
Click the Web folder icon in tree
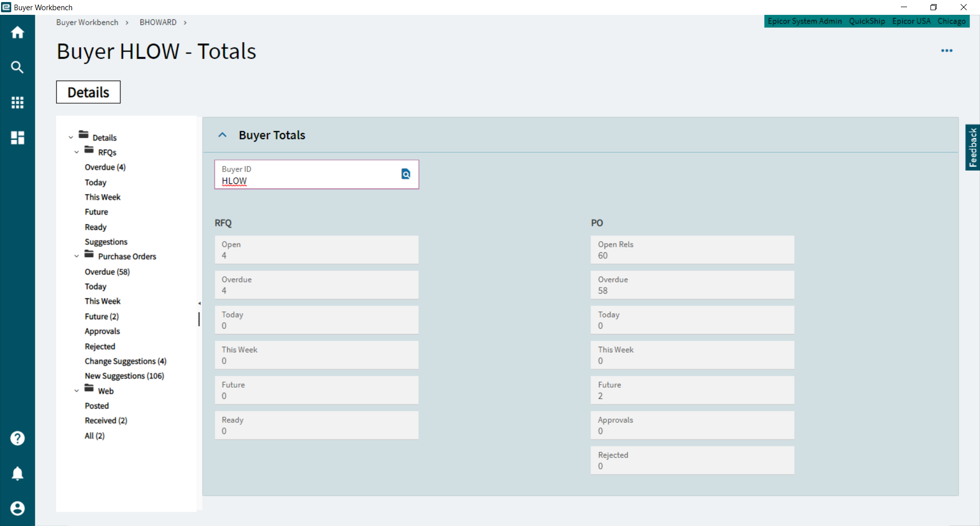point(89,388)
